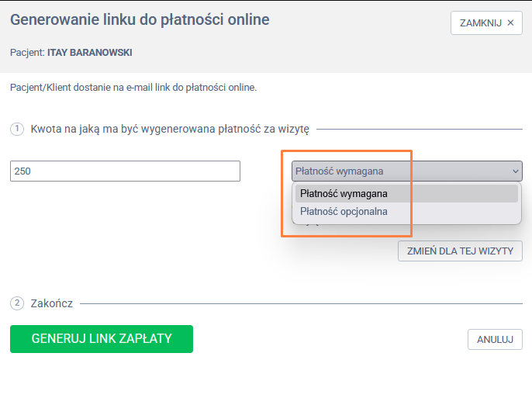Click the step 1 circle icon
This screenshot has height=398, width=532.
[x=16, y=129]
